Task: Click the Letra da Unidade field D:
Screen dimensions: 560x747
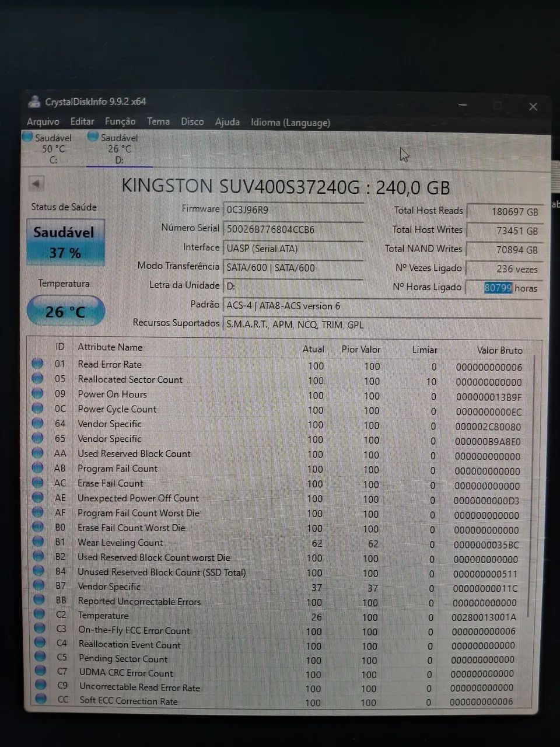Action: [x=293, y=287]
